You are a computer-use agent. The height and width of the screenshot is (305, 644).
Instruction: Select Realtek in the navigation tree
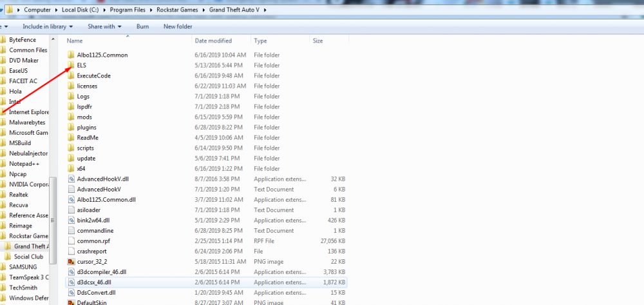(x=19, y=195)
